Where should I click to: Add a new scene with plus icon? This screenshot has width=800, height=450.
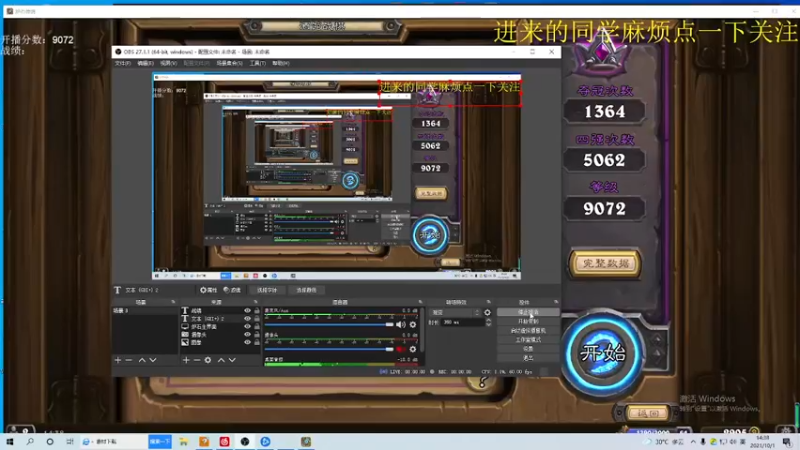118,360
